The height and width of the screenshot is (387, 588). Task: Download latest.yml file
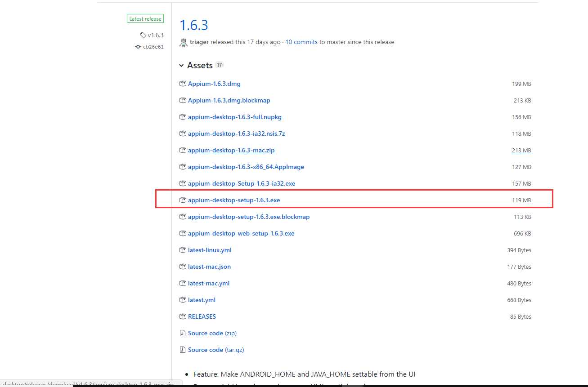coord(202,300)
